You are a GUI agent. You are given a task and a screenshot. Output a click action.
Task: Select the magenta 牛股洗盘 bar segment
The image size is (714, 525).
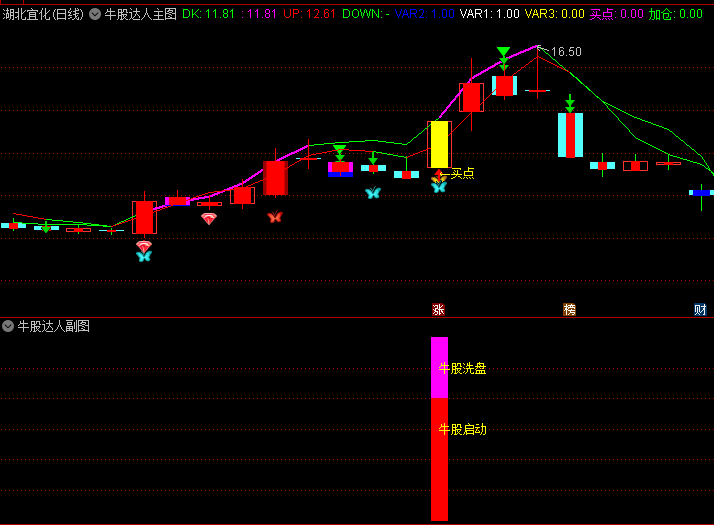click(x=439, y=367)
